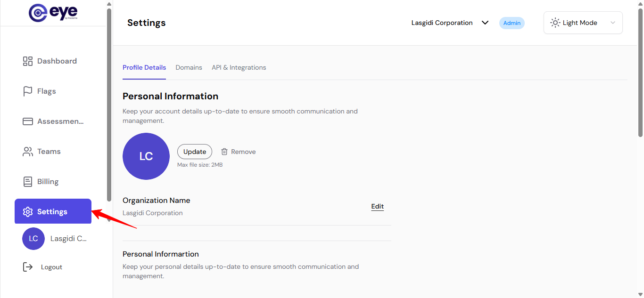Click the trash icon beside Remove
Image resolution: width=644 pixels, height=298 pixels.
point(224,152)
